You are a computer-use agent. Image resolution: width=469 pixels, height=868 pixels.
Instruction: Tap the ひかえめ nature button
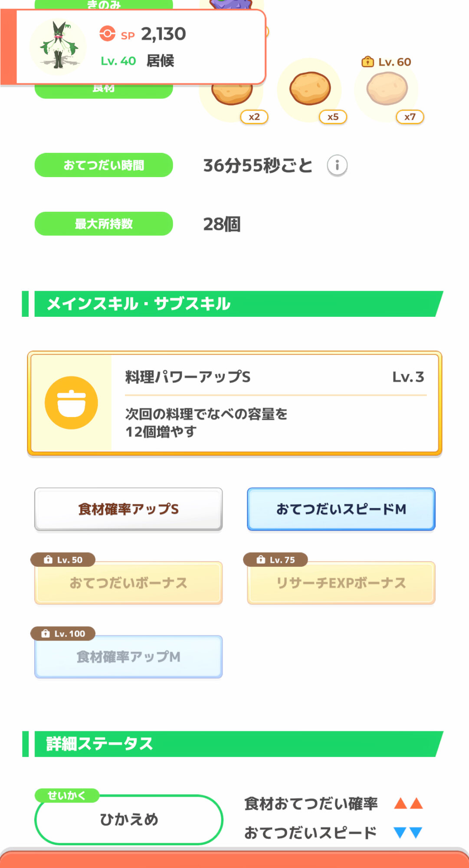tap(129, 819)
